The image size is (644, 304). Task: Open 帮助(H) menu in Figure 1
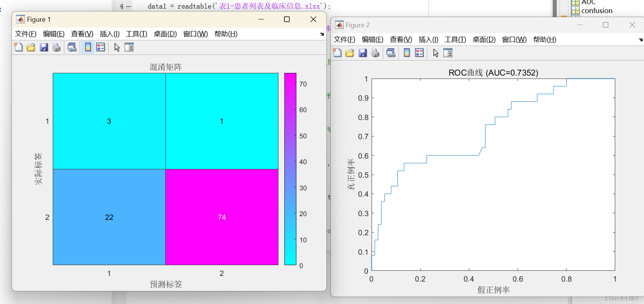point(226,34)
